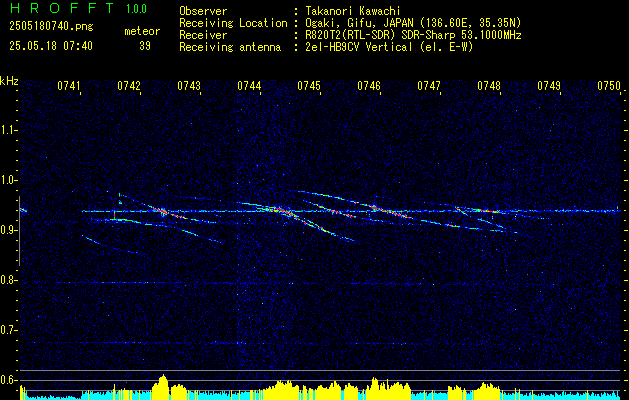Click the 0741 time marker
Image resolution: width=629 pixels, height=400 pixels.
(69, 86)
